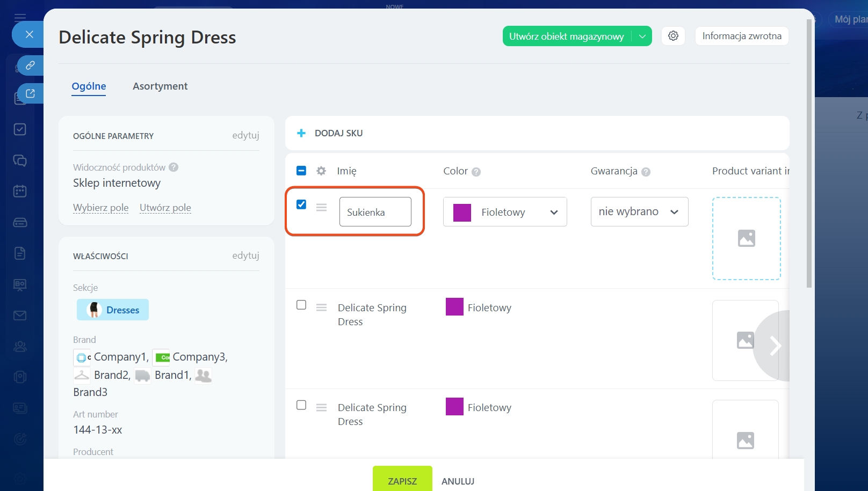This screenshot has width=868, height=491.
Task: Click the Gwarancja help question icon
Action: [x=646, y=172]
